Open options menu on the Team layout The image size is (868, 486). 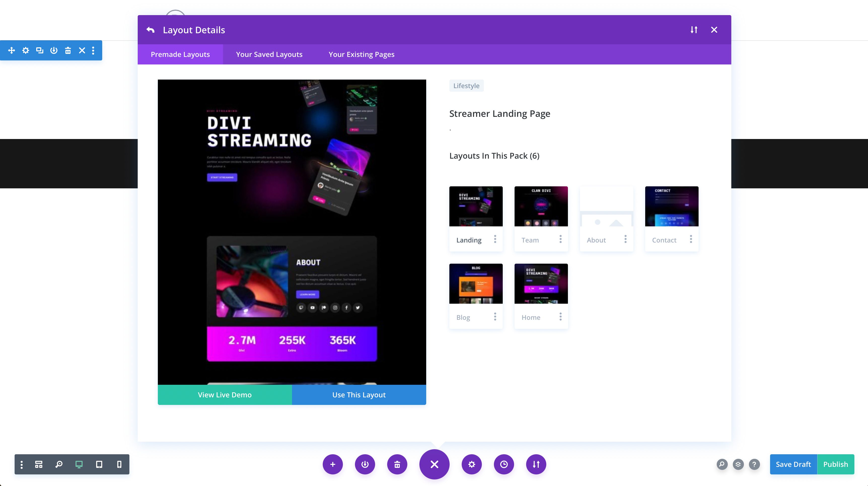point(560,239)
